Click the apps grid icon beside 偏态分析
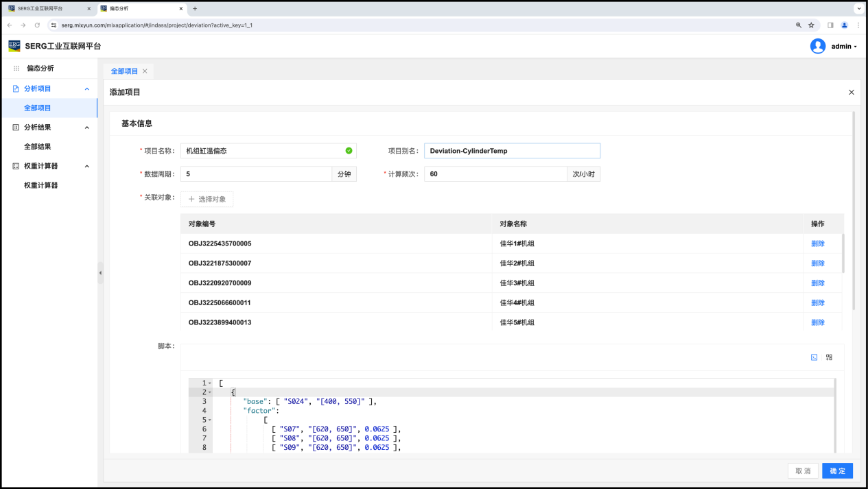868x489 pixels. coord(16,69)
